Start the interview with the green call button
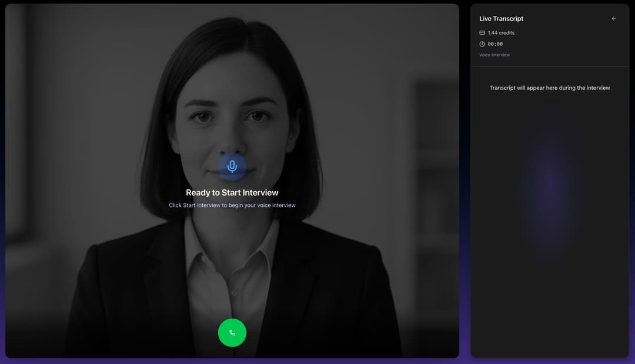 tap(232, 332)
